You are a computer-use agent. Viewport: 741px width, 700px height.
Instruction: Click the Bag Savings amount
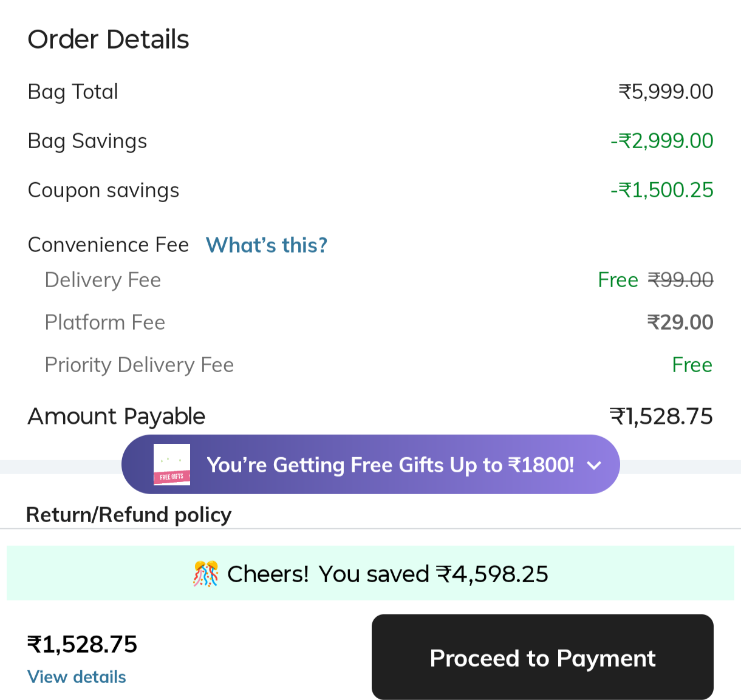coord(661,140)
